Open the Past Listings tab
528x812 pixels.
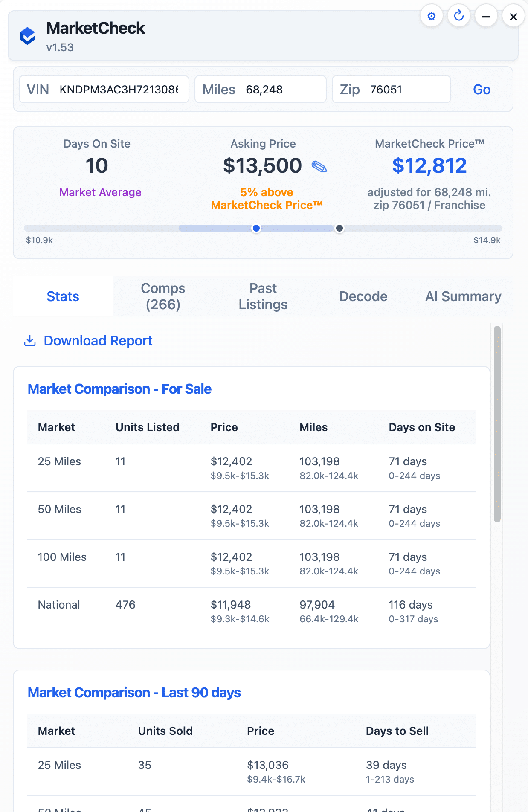263,296
